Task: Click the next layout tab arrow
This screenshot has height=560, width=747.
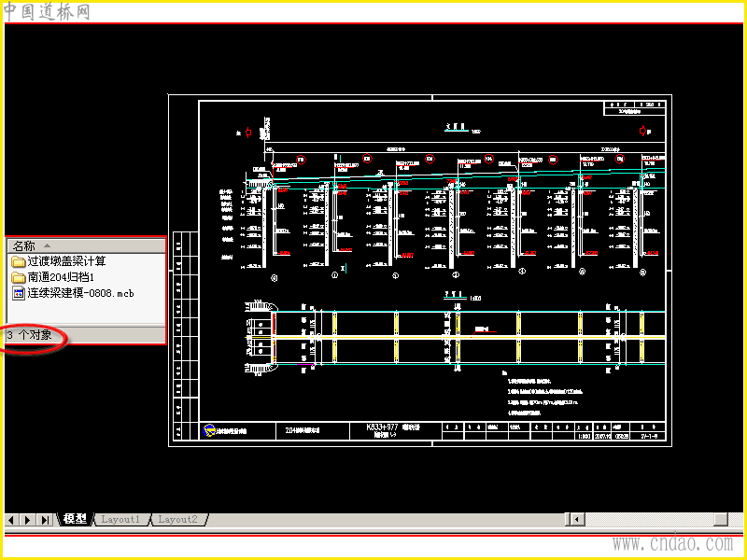Action: coord(28,520)
